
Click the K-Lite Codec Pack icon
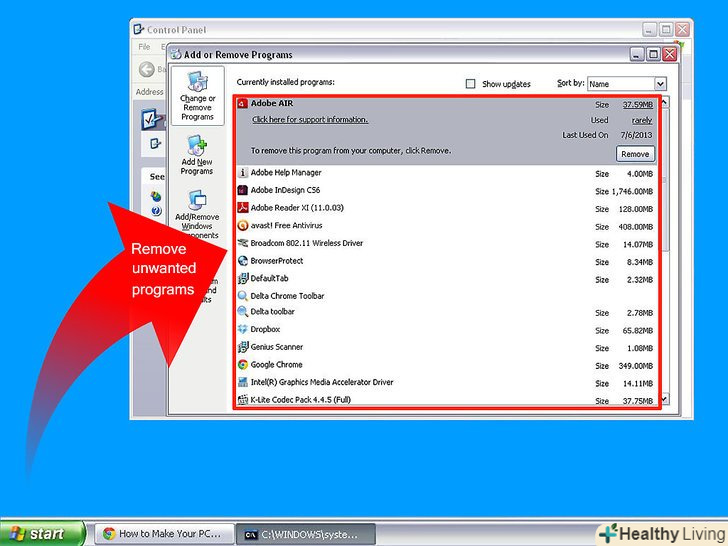(x=242, y=399)
